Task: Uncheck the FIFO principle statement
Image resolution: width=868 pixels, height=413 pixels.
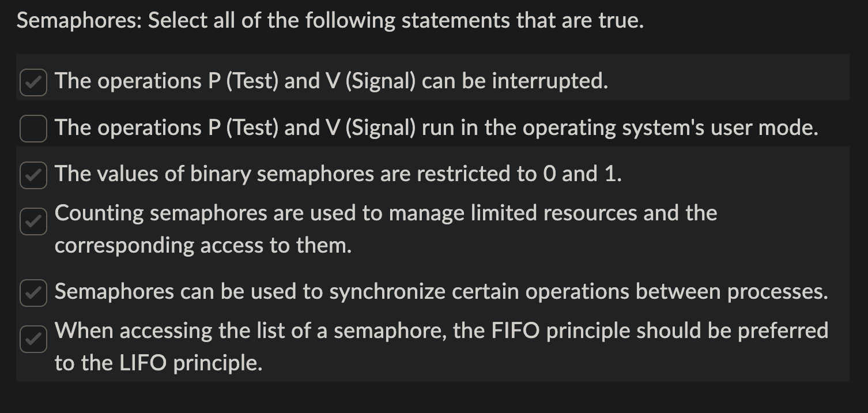Action: click(x=33, y=339)
